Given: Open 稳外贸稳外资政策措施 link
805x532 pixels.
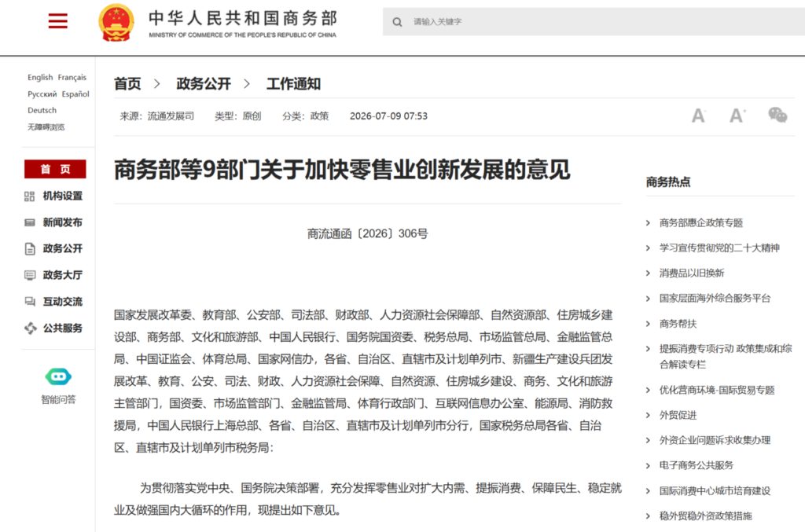Looking at the screenshot, I should [705, 516].
